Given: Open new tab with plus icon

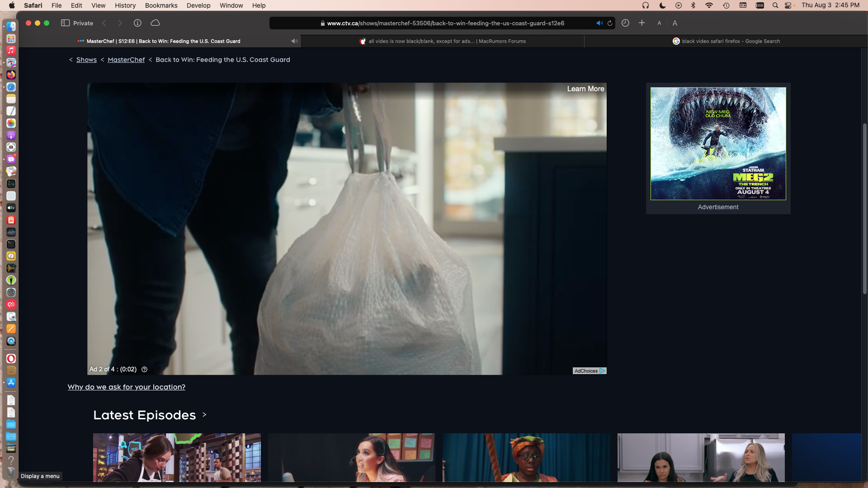Looking at the screenshot, I should 642,23.
